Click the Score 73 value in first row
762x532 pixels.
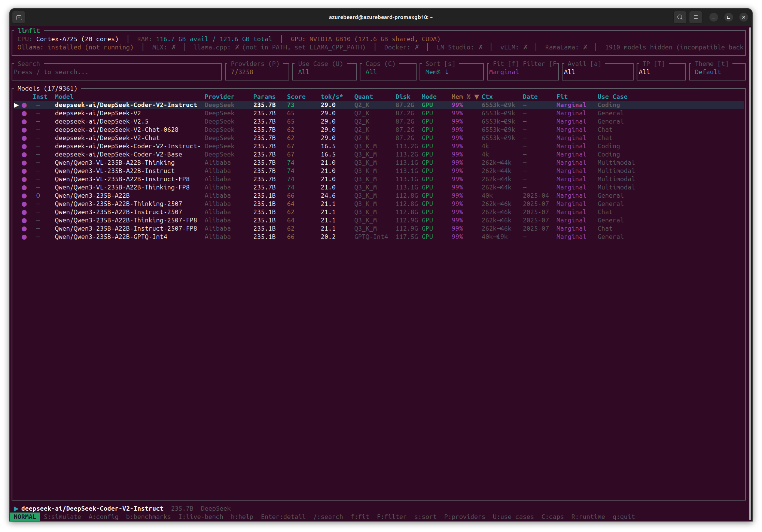tap(290, 105)
